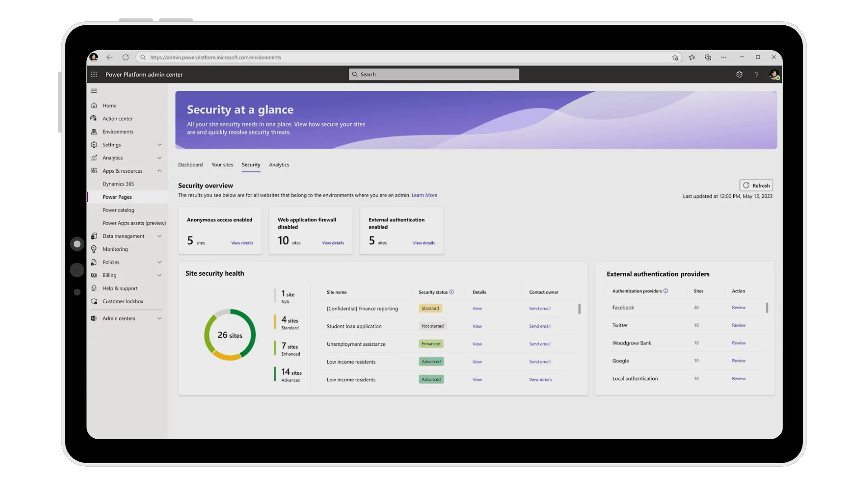Image resolution: width=868 pixels, height=488 pixels.
Task: Open the help question mark icon
Action: [x=756, y=75]
